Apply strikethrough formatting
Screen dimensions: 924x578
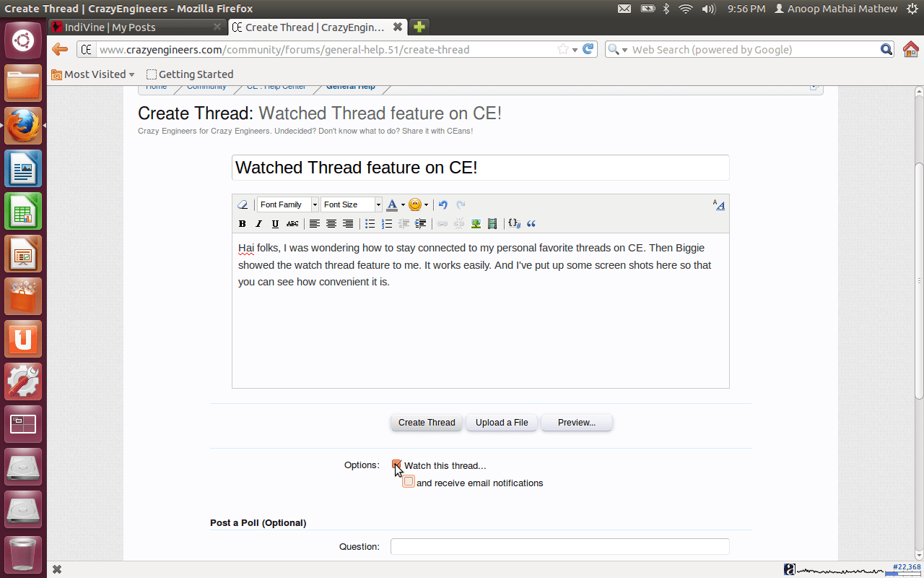click(x=292, y=224)
